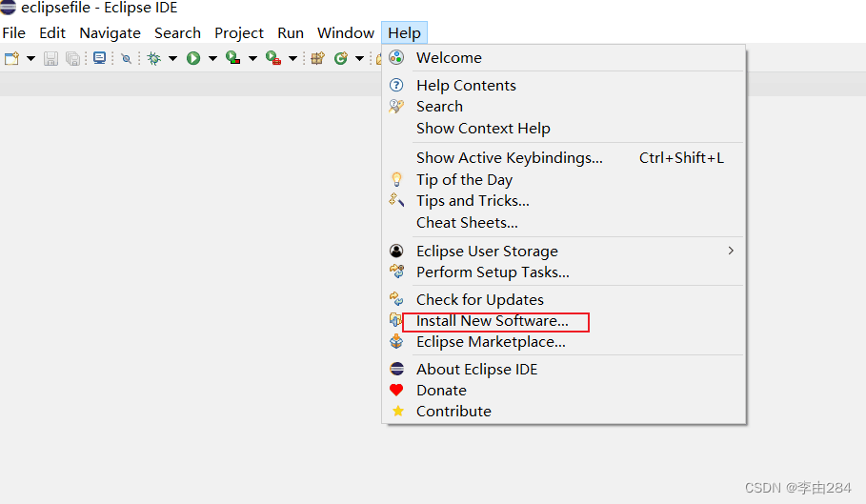Open the File menu
Screen dimensions: 866x504
tap(13, 33)
